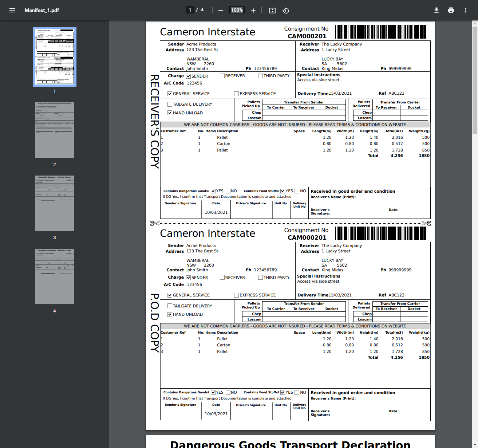Click 'Access via side street.' in Receiver's Copy

(319, 80)
